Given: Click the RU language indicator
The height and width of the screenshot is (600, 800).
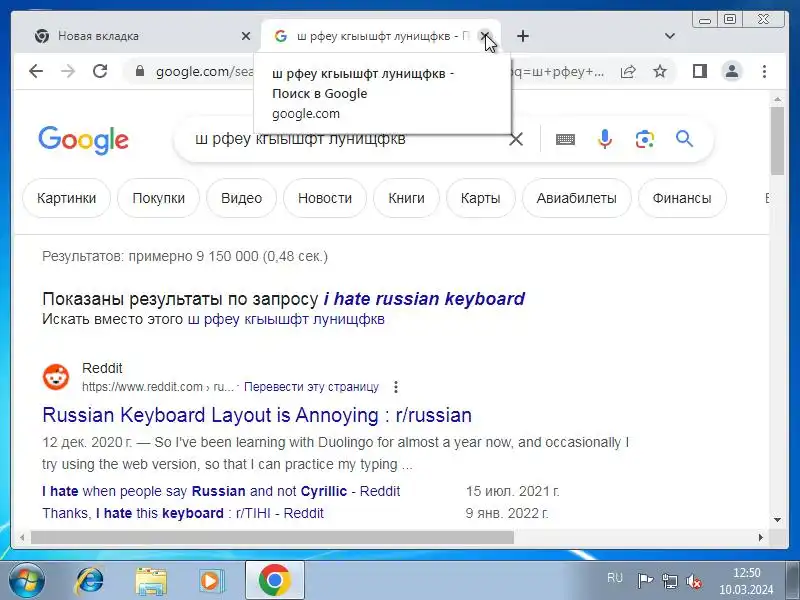Looking at the screenshot, I should click(x=615, y=578).
